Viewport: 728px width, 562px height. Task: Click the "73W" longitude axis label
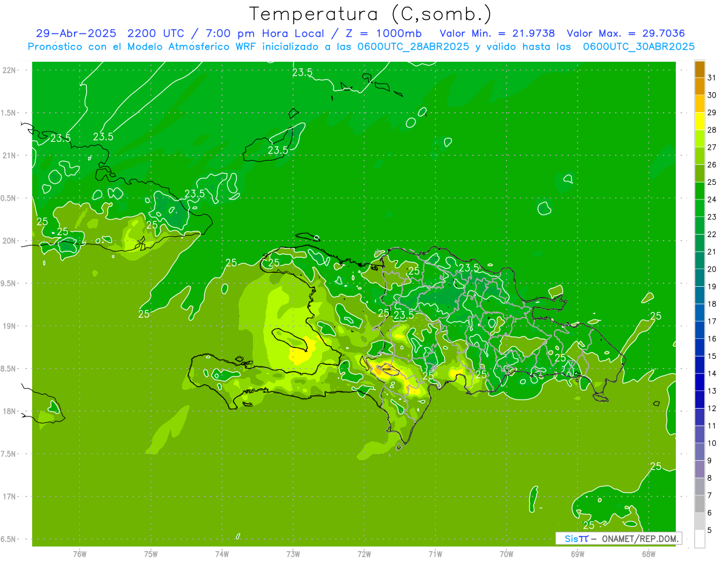point(293,554)
